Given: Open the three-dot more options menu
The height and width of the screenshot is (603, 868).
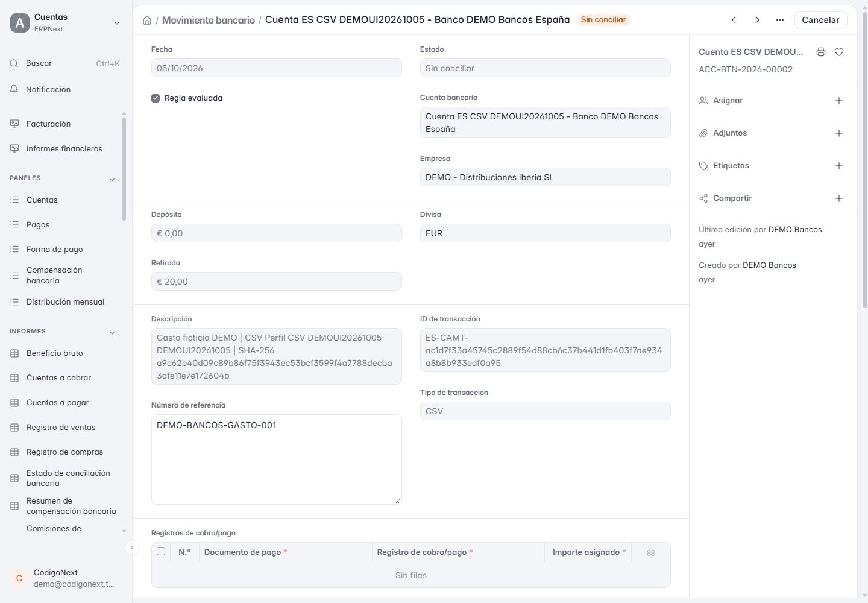Looking at the screenshot, I should click(x=780, y=20).
